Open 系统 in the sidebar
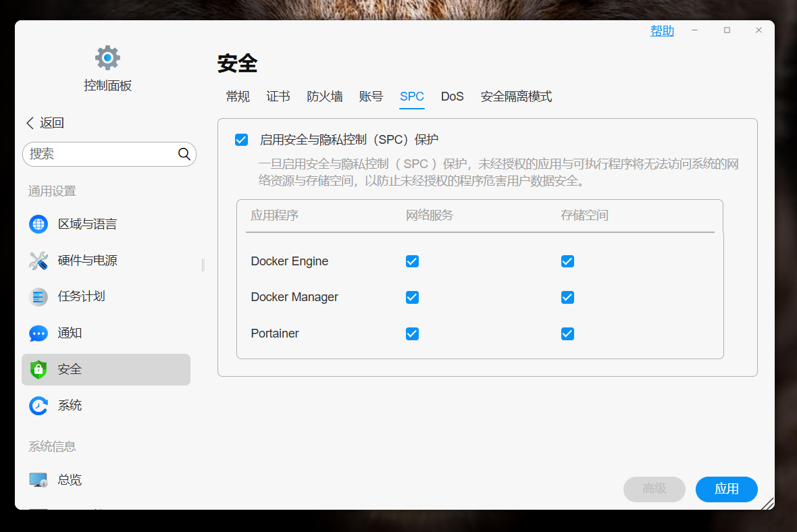The height and width of the screenshot is (532, 797). (x=70, y=406)
